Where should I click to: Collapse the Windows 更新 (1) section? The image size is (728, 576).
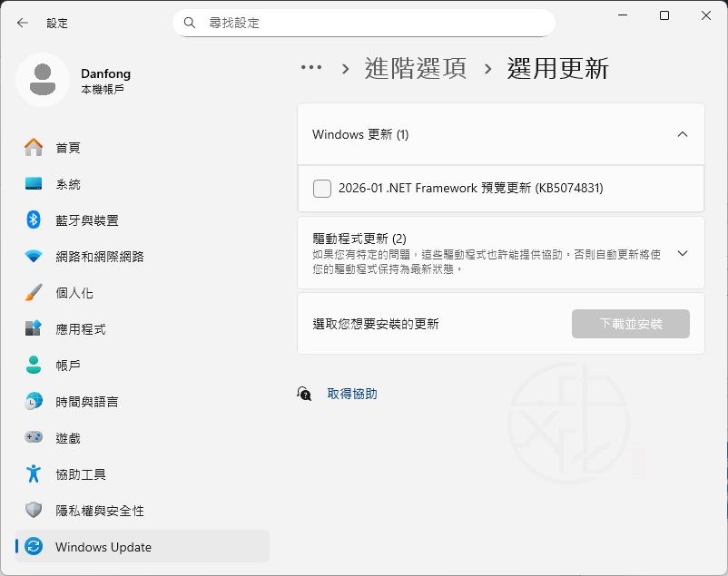(x=683, y=134)
